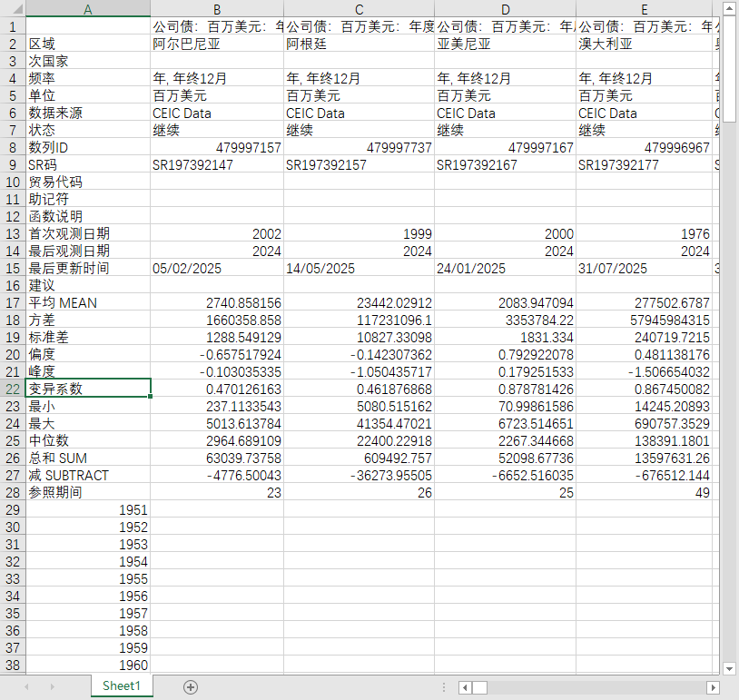Open the Sheet1 tab
The height and width of the screenshot is (700, 739).
point(122,685)
